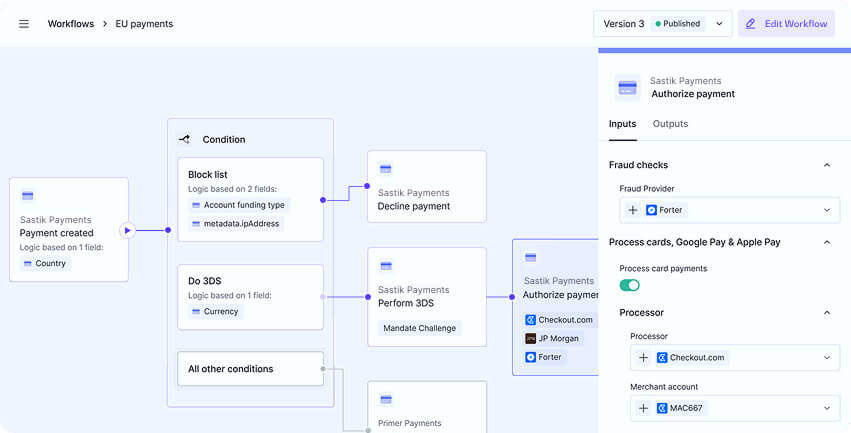Select the Block list condition card

[251, 200]
